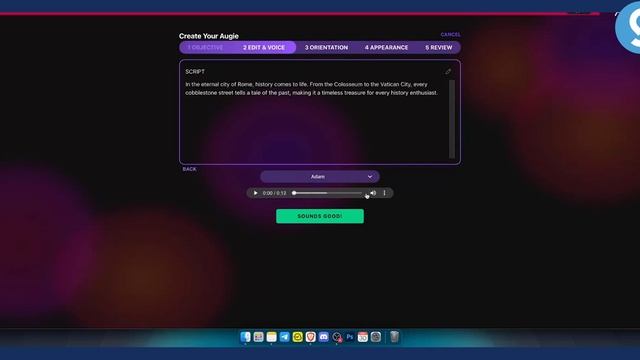Viewport: 640px width, 360px height.
Task: Open Photoshop from the dock
Action: click(x=350, y=337)
